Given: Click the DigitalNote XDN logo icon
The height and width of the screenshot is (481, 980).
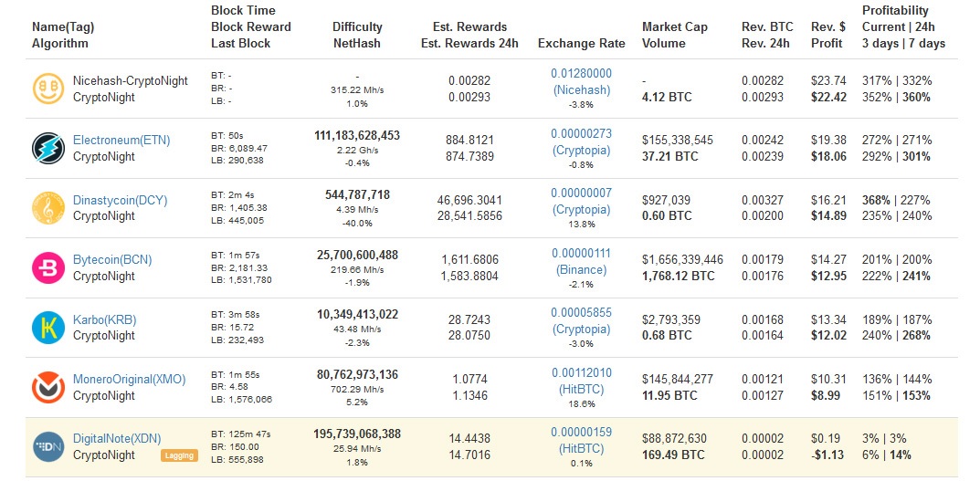Looking at the screenshot, I should pyautogui.click(x=47, y=446).
